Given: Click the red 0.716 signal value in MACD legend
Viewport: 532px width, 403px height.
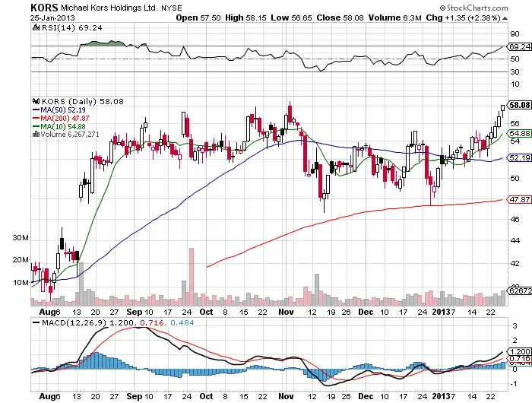Looking at the screenshot, I should 152,322.
